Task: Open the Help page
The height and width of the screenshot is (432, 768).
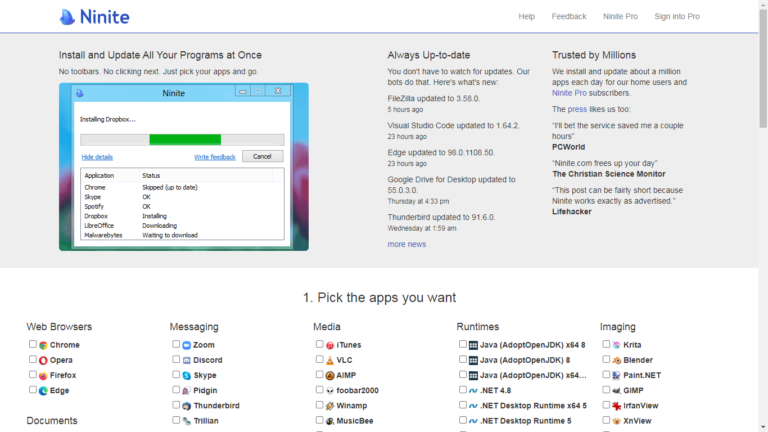Action: point(527,16)
